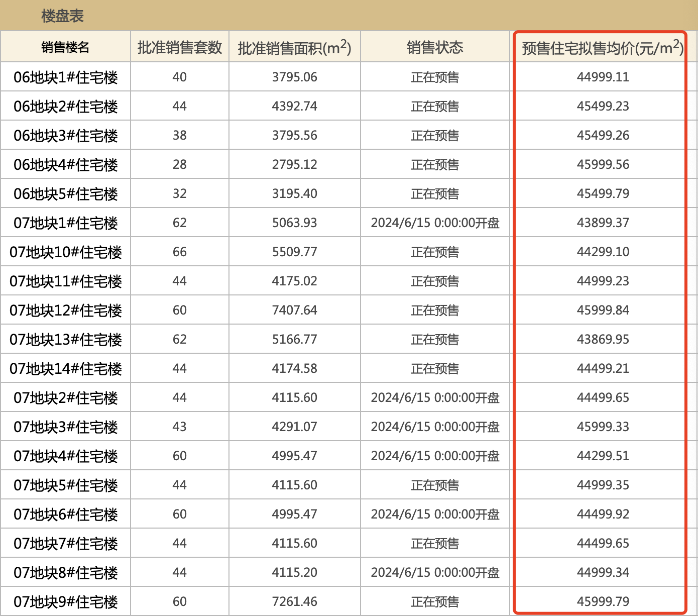Click average price 44999.35
Viewport: 698px width, 616px height.
[x=603, y=485]
